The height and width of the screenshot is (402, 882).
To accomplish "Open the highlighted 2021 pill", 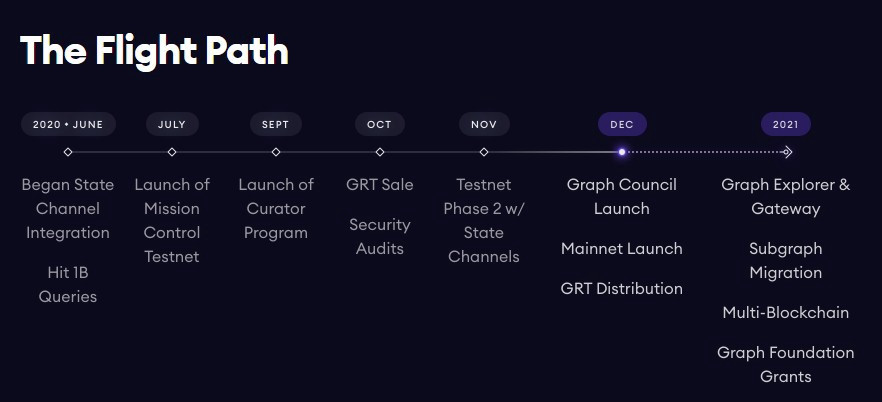I will point(786,124).
